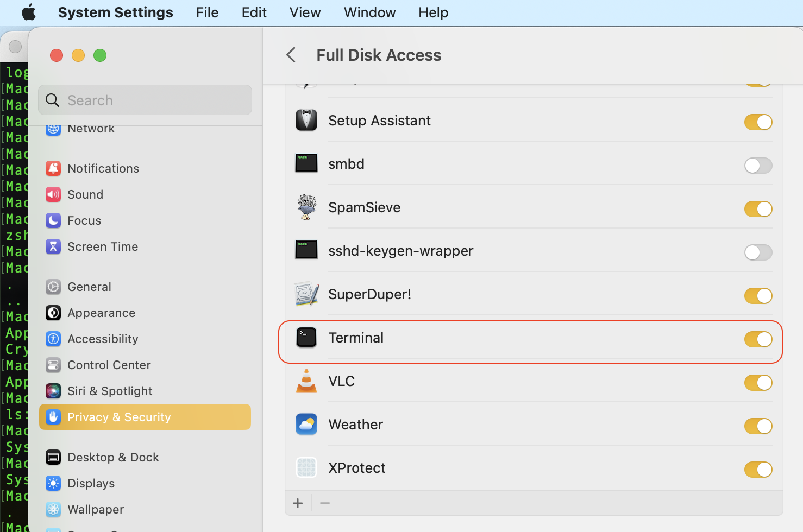Open Focus settings via sidebar icon
This screenshot has width=803, height=532.
53,220
